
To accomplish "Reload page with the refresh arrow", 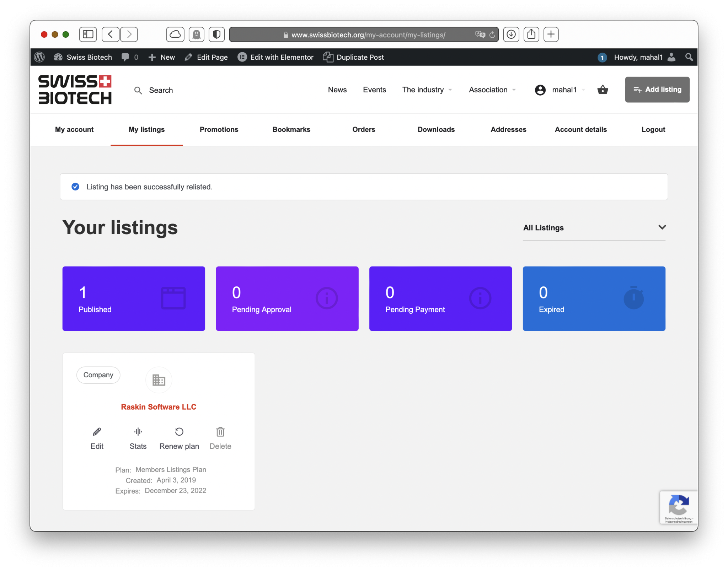I will (492, 35).
